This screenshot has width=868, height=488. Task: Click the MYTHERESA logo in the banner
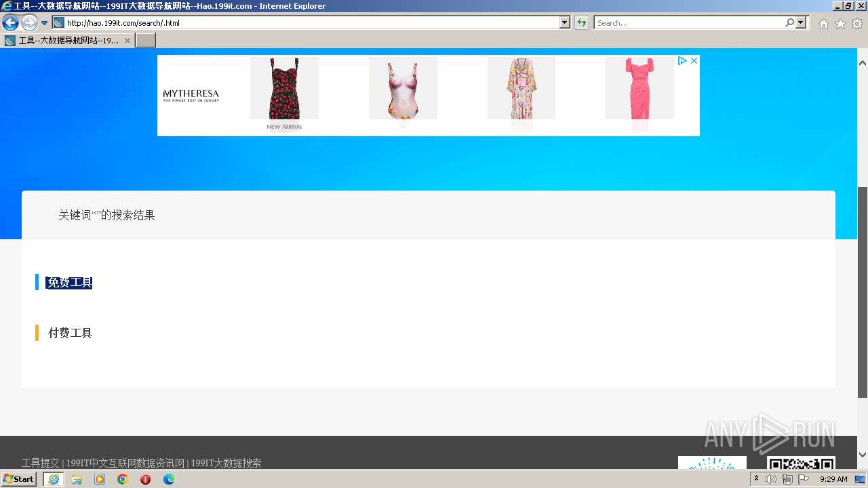coord(191,95)
